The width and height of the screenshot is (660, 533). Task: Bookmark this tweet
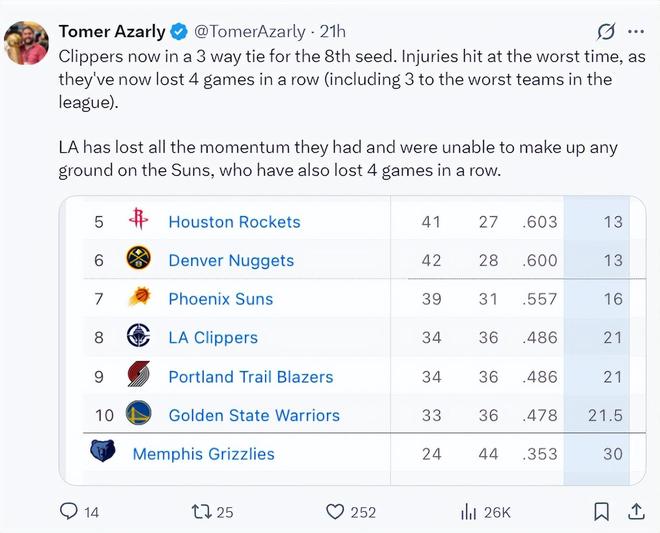pyautogui.click(x=601, y=511)
